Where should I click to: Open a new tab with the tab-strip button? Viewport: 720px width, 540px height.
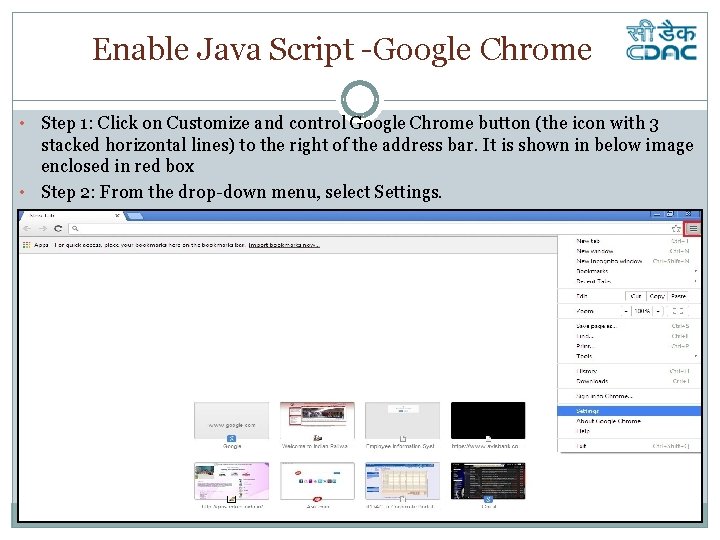point(134,216)
